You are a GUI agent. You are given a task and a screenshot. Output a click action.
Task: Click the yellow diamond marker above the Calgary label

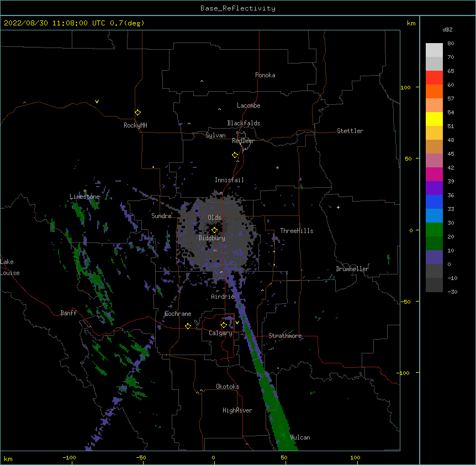[x=224, y=325]
